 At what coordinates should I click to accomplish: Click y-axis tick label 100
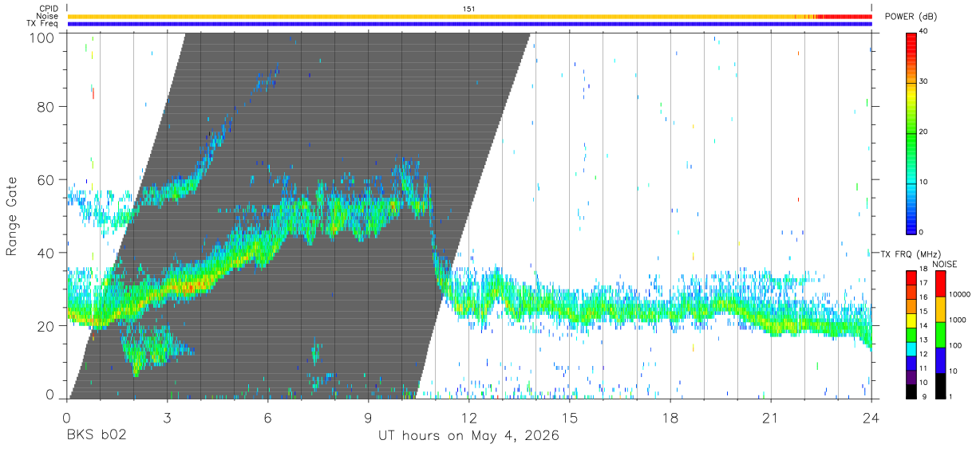(41, 37)
